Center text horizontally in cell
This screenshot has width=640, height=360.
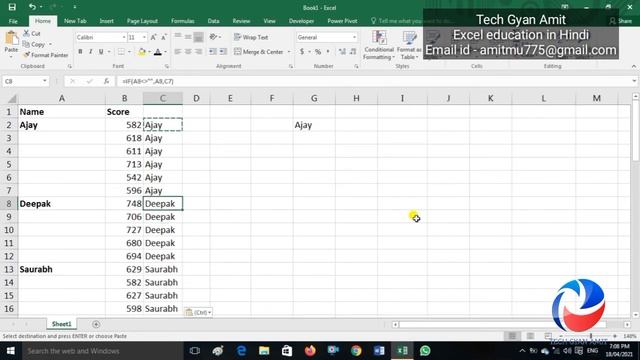click(x=188, y=52)
